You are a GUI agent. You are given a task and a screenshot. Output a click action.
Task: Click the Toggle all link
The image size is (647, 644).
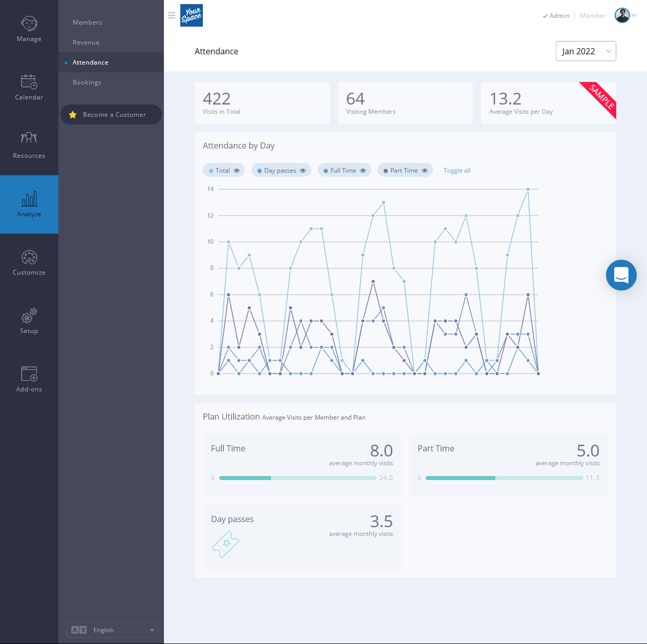[x=457, y=171]
